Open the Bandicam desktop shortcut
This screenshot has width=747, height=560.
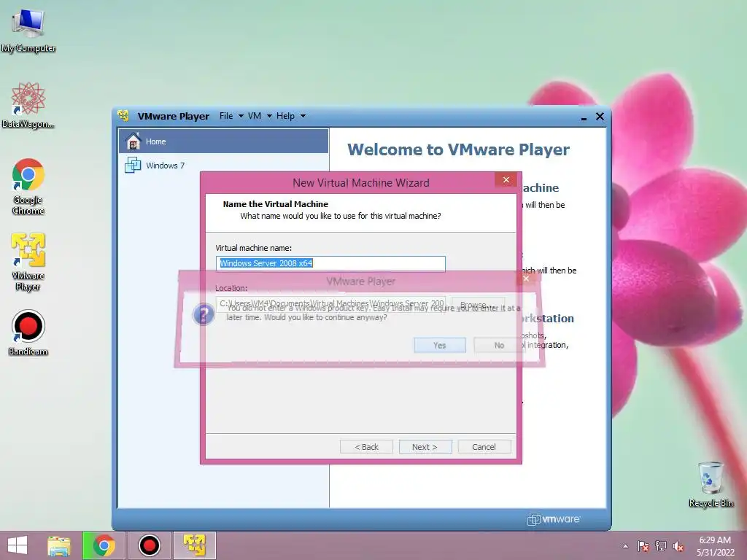(x=28, y=332)
